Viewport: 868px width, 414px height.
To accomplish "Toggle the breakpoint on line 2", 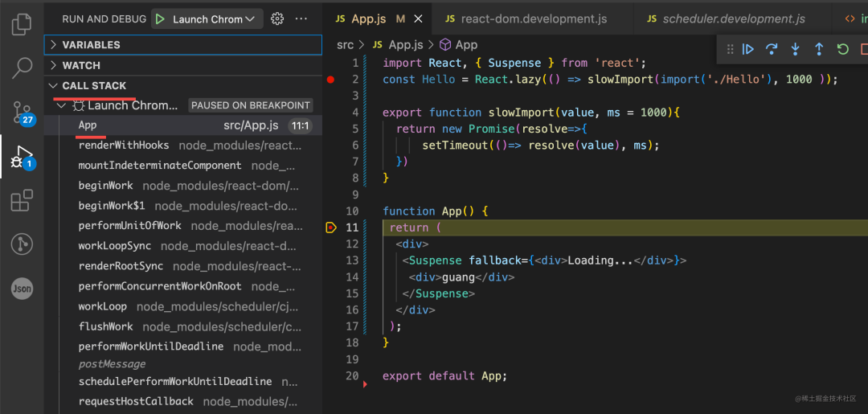I will pos(331,80).
